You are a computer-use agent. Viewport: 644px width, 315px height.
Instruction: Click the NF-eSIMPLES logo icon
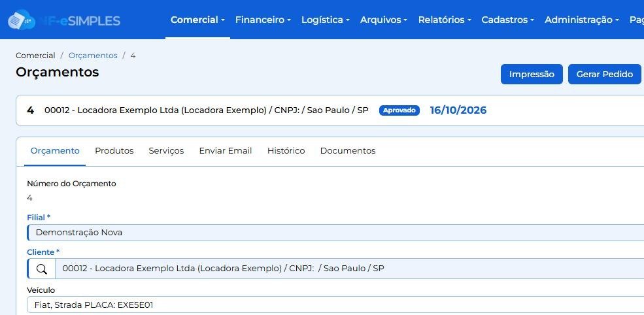pos(22,20)
